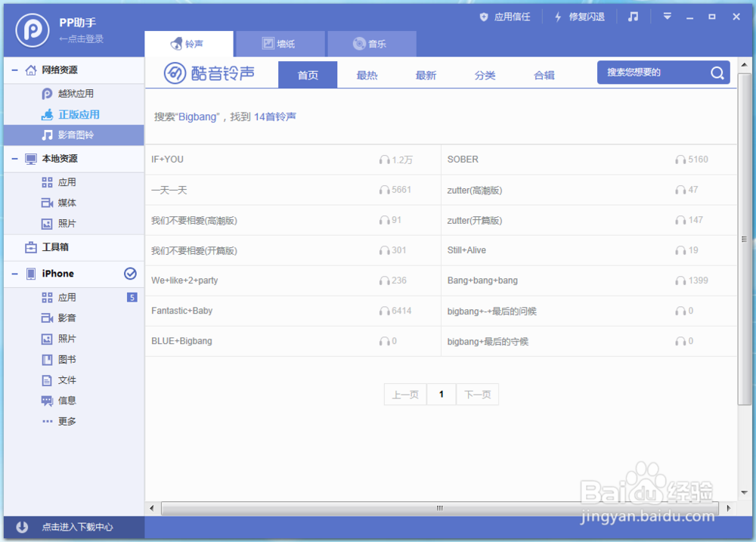
Task: Switch to the 音乐 tab
Action: point(372,44)
